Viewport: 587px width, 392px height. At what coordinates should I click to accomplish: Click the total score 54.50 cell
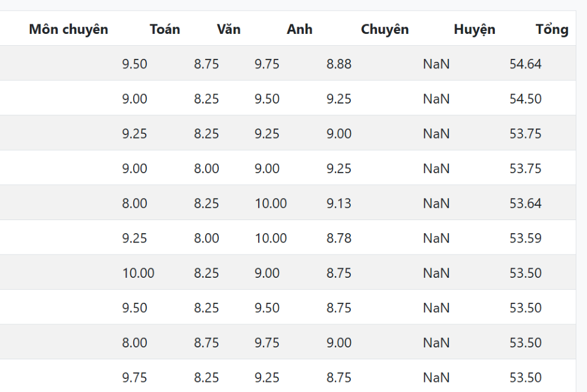[x=525, y=99]
